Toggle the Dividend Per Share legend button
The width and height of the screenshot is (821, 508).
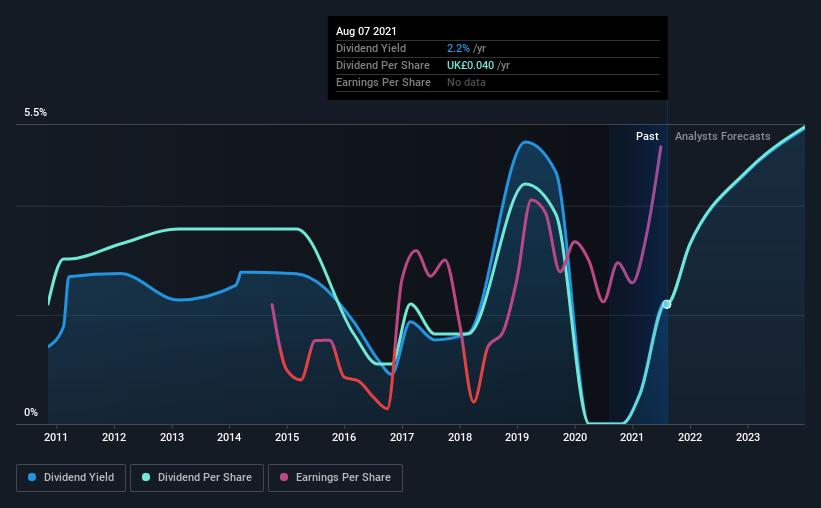click(197, 478)
